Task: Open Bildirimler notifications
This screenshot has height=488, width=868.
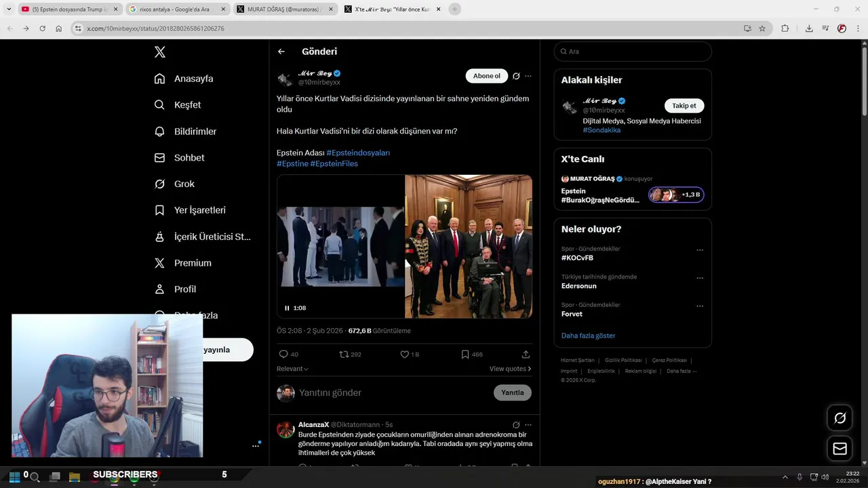Action: click(x=185, y=131)
